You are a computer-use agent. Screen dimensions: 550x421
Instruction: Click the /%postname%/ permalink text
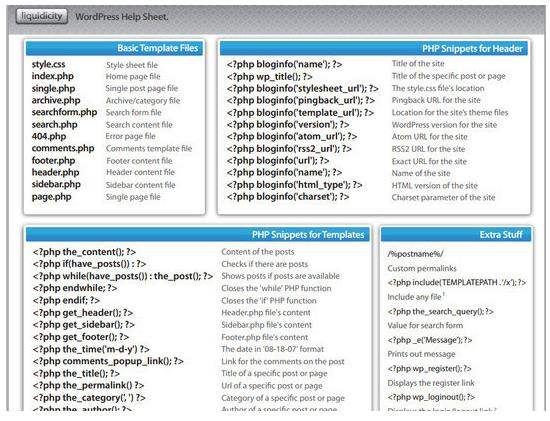click(415, 254)
